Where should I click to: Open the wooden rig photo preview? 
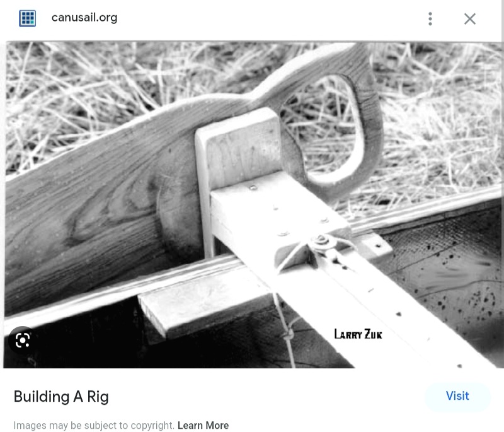click(253, 205)
